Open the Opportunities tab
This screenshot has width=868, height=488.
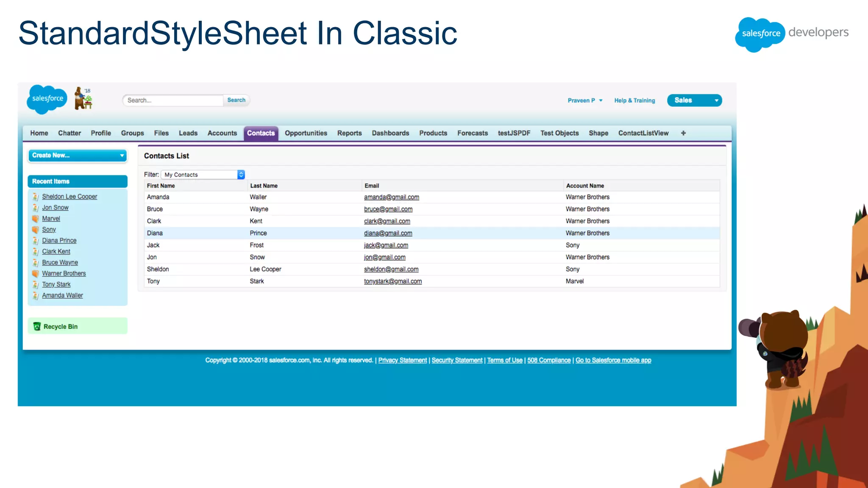point(306,133)
